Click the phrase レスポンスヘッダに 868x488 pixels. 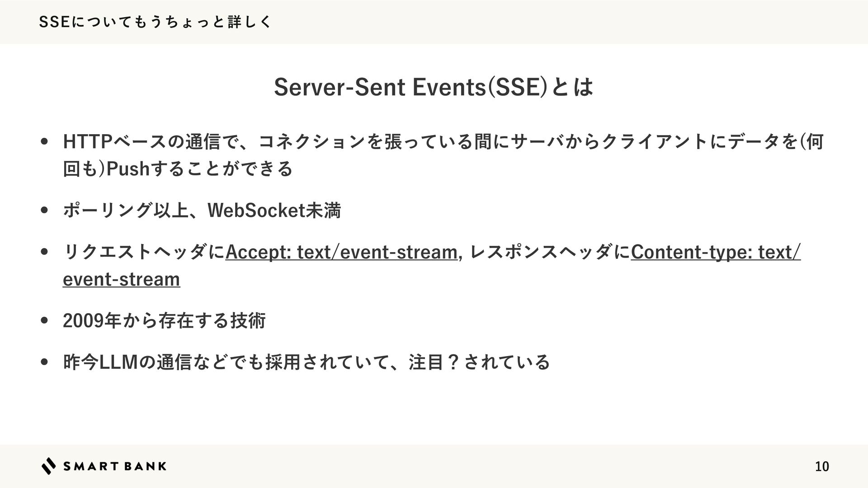[550, 252]
